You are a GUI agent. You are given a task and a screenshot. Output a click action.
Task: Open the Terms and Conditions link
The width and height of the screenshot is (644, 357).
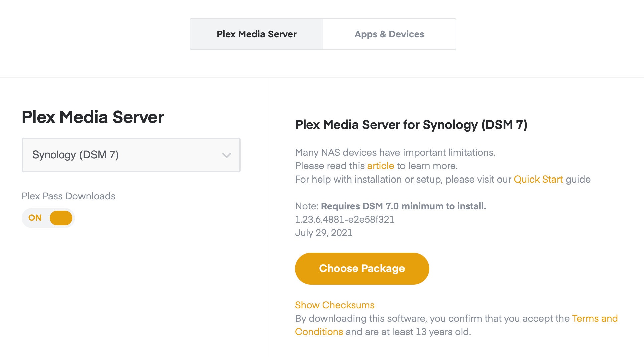click(x=595, y=318)
